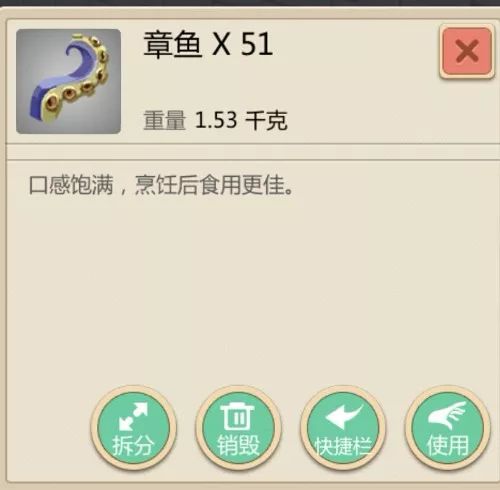Viewport: 500px width, 490px height.
Task: Tap the 快捷栏 text label
Action: 343,446
